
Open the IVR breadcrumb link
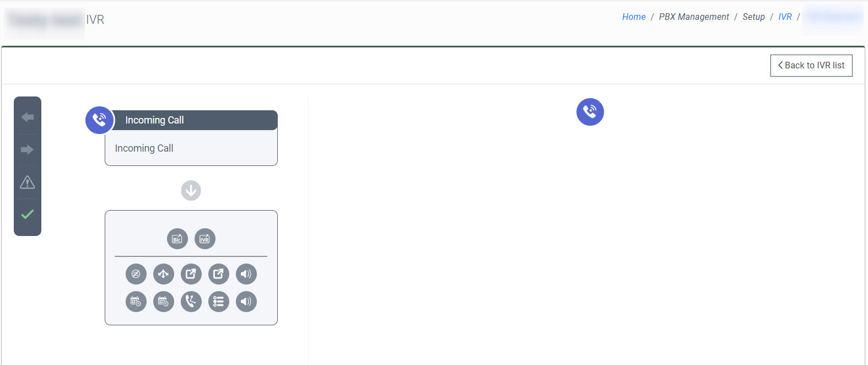coord(785,17)
